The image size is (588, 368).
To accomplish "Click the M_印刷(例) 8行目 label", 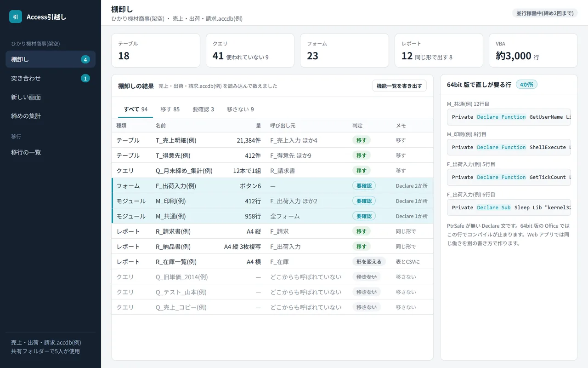I will [x=467, y=134].
